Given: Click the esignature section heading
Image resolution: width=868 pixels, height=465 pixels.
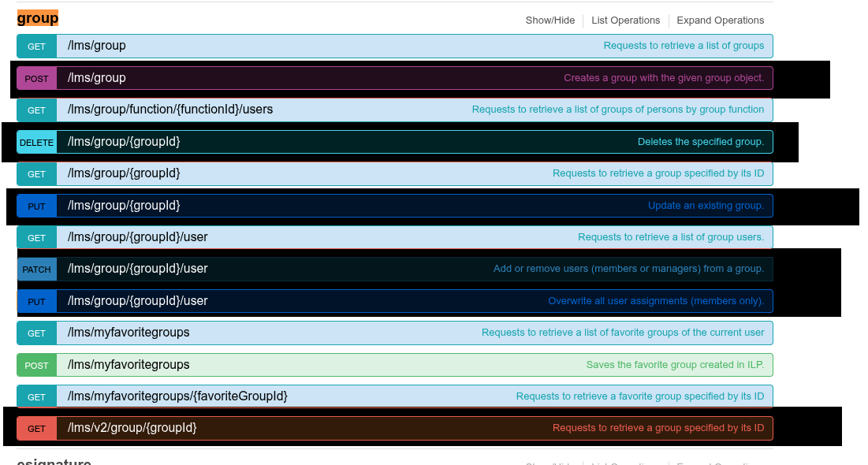Looking at the screenshot, I should coord(54,461).
